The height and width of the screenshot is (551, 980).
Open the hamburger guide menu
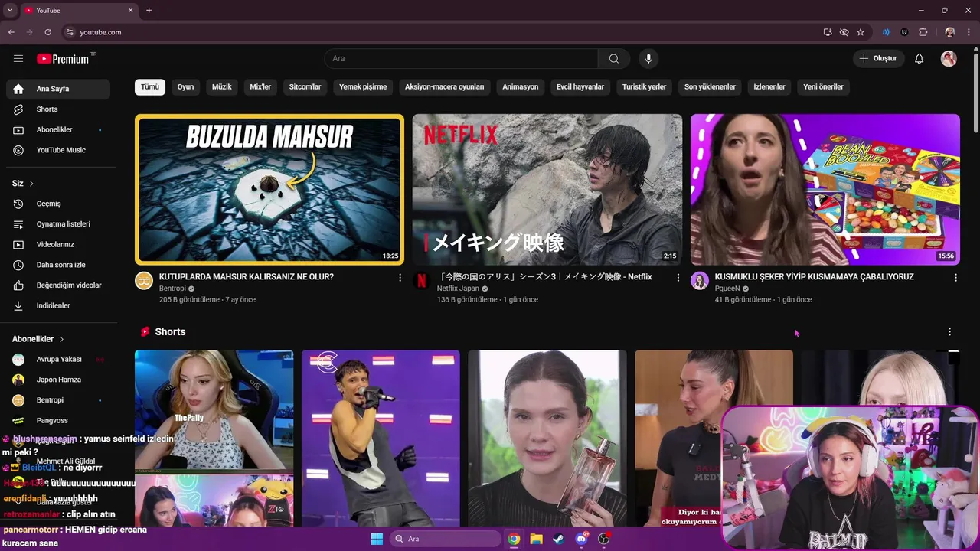pyautogui.click(x=18, y=59)
